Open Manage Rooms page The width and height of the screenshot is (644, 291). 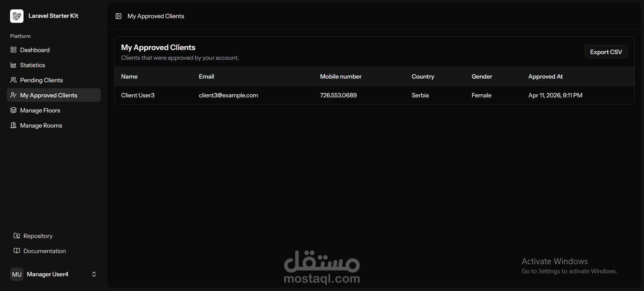pos(54,125)
